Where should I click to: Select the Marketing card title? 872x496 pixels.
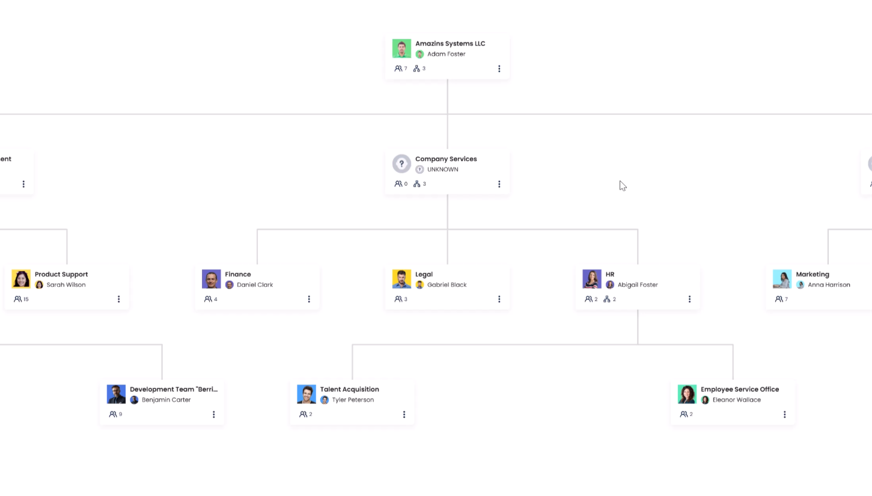(812, 274)
